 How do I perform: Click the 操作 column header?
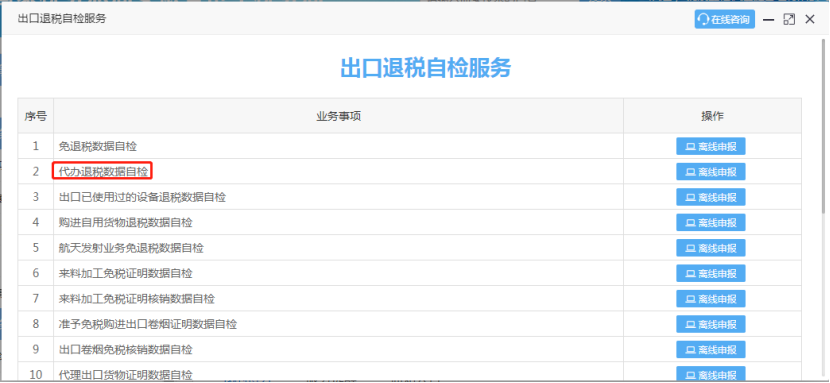(x=712, y=116)
